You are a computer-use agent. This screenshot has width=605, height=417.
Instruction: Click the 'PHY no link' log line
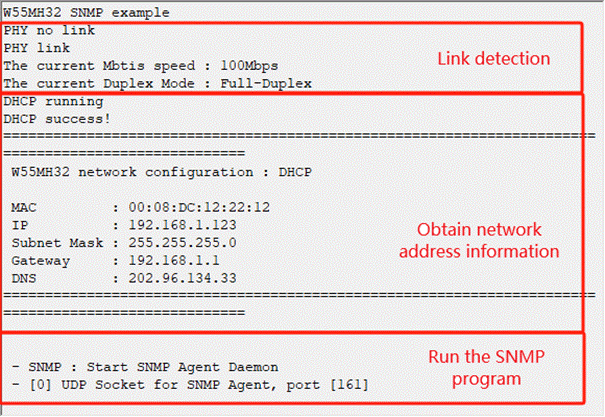tap(49, 30)
